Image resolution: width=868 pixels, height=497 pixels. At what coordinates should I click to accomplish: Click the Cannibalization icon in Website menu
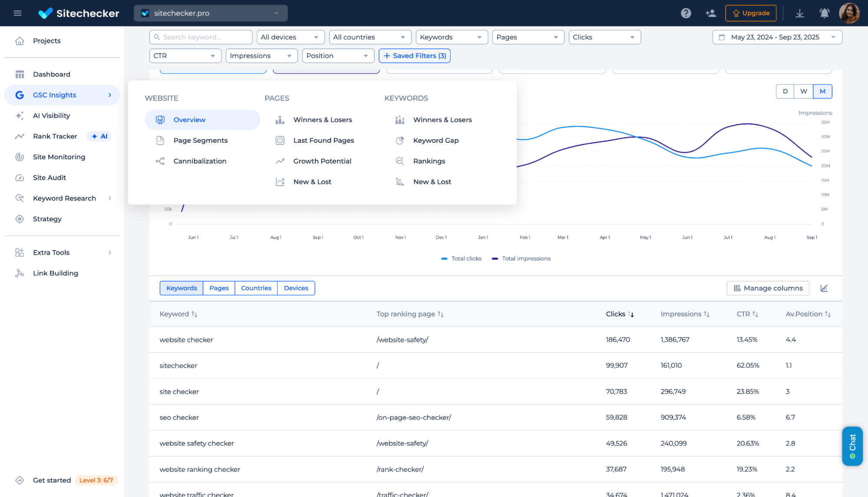pos(160,161)
